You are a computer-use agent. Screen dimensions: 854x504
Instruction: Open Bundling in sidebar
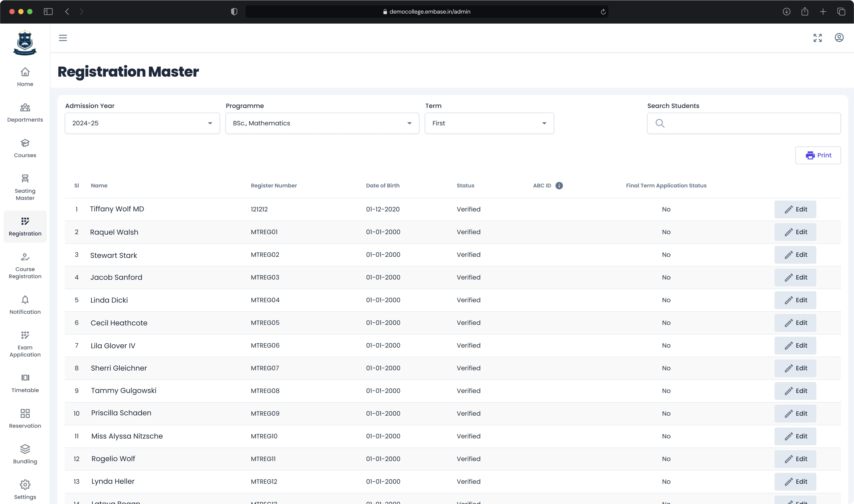click(x=25, y=454)
